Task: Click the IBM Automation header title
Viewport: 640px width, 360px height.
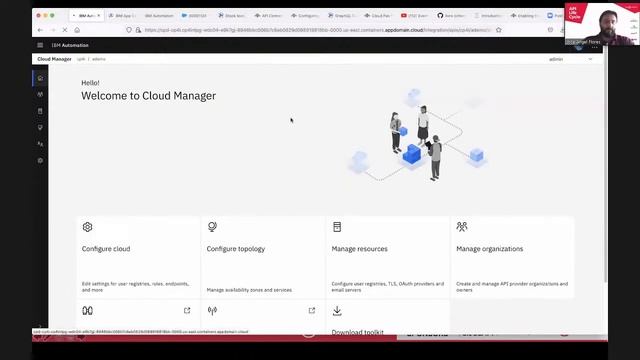Action: point(70,45)
